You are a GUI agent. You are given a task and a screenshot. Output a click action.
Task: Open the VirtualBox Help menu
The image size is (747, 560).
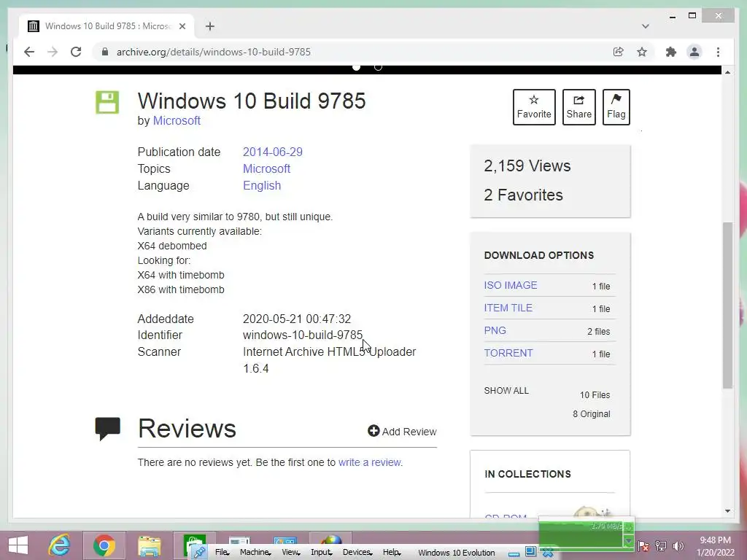(392, 553)
